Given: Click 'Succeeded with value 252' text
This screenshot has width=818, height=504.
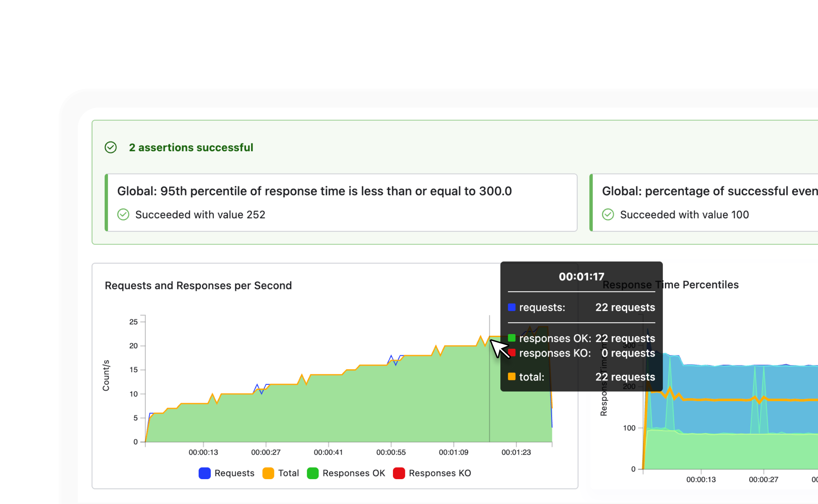Looking at the screenshot, I should pyautogui.click(x=200, y=215).
